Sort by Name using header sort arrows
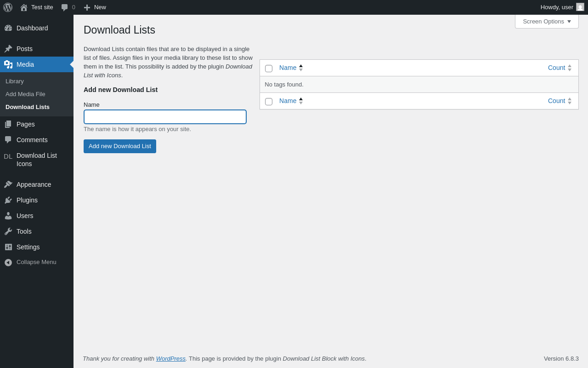588x368 pixels. click(301, 68)
